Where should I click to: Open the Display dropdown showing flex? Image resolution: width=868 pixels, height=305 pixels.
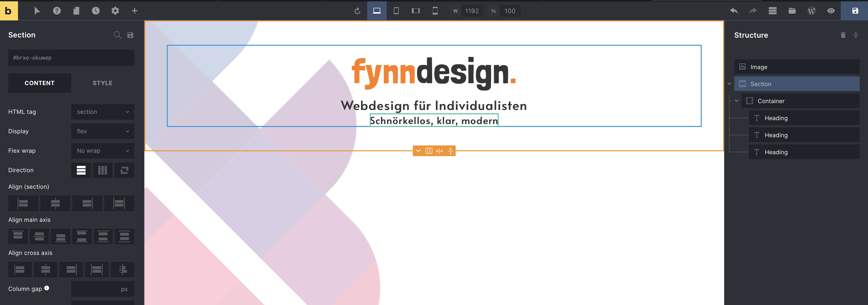pyautogui.click(x=102, y=131)
